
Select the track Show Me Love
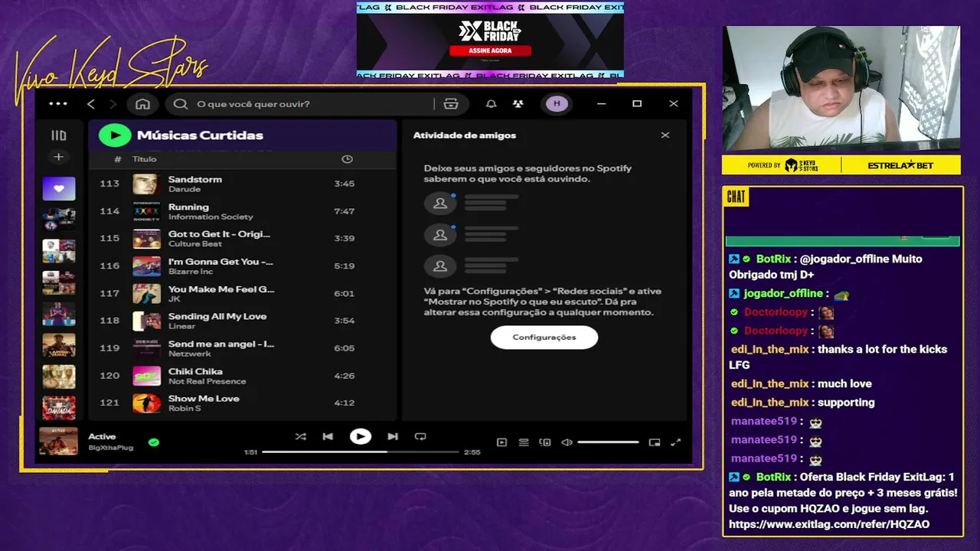pyautogui.click(x=242, y=403)
